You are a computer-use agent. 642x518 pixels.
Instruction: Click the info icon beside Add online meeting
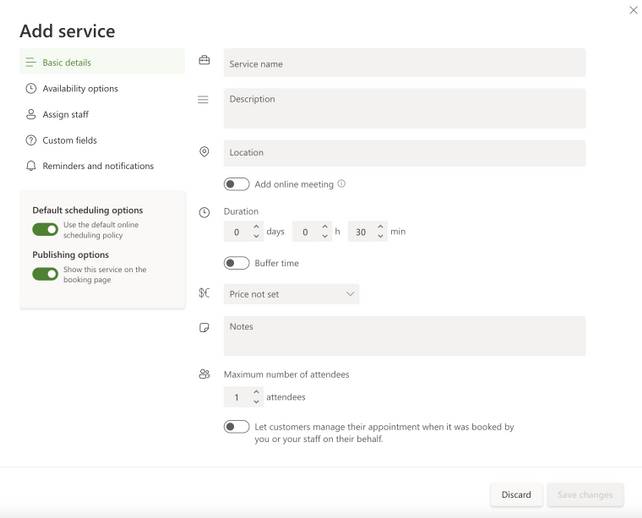pyautogui.click(x=342, y=184)
